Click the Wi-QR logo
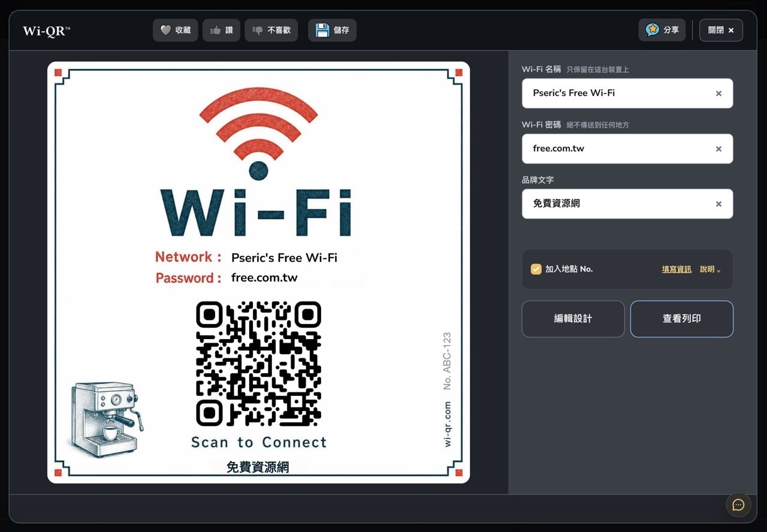This screenshot has height=532, width=767. tap(46, 31)
